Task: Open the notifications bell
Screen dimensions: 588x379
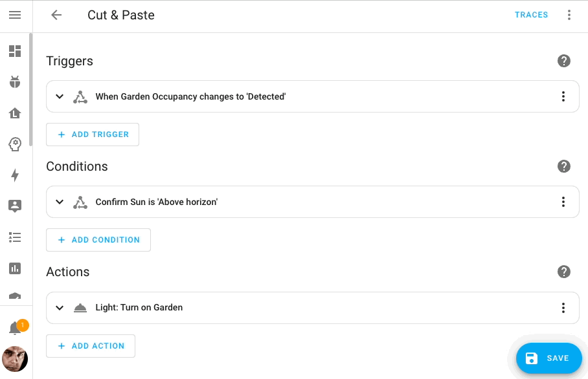Action: (x=15, y=329)
